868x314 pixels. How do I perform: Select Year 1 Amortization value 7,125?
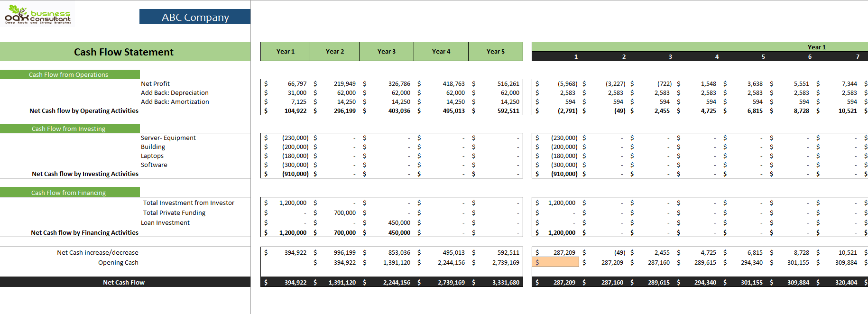pyautogui.click(x=299, y=102)
